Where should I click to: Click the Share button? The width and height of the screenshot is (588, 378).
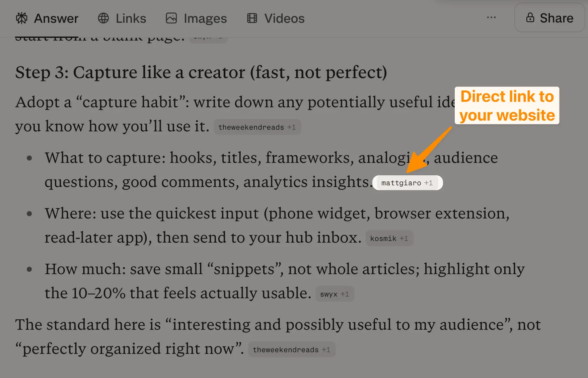pyautogui.click(x=549, y=18)
